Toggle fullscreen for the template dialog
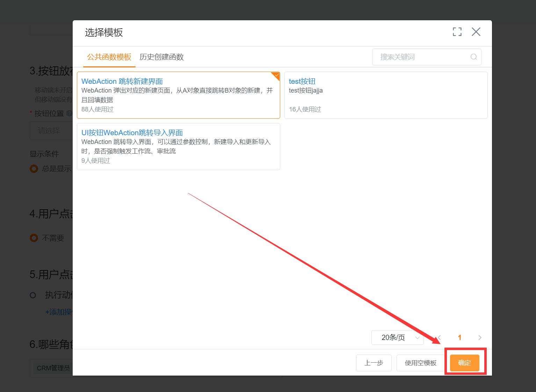Screen dimensions: 536x392 (457, 32)
